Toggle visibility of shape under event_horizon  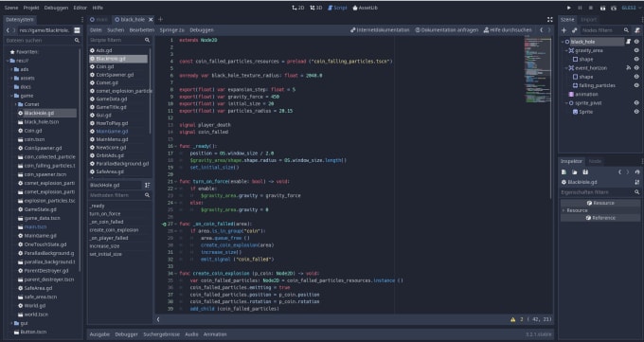tap(636, 77)
